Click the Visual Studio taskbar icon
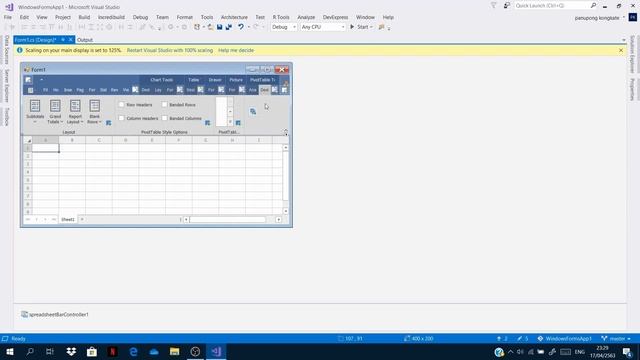 (x=216, y=351)
